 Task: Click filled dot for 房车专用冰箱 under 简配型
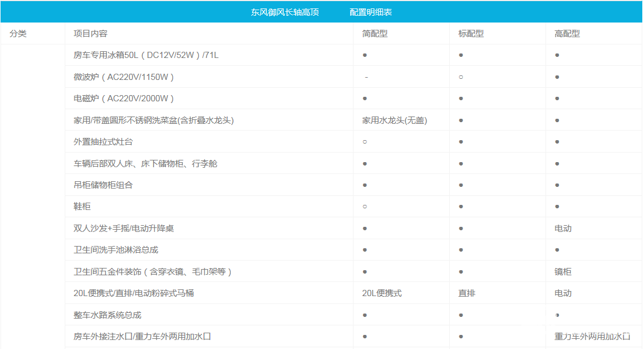click(x=365, y=55)
